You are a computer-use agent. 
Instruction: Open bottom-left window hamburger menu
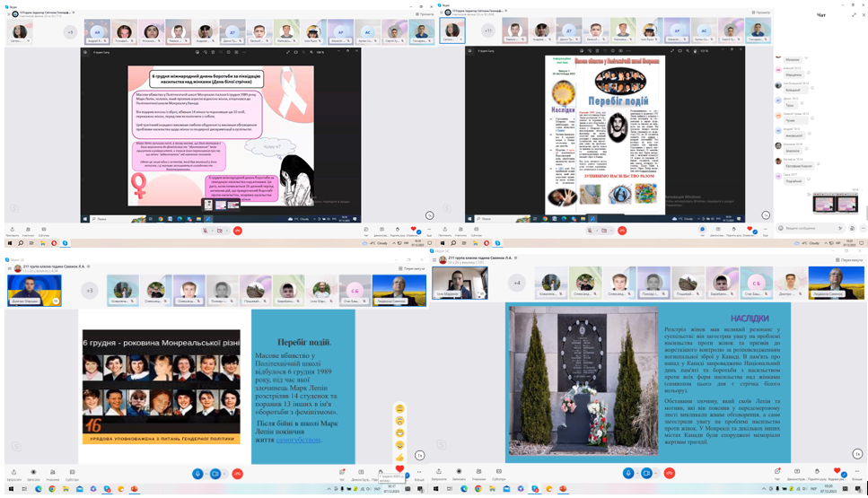point(9,268)
